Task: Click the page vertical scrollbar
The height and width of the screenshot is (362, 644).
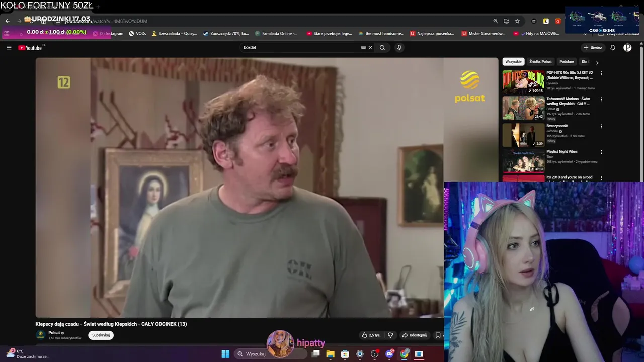Action: [641, 113]
